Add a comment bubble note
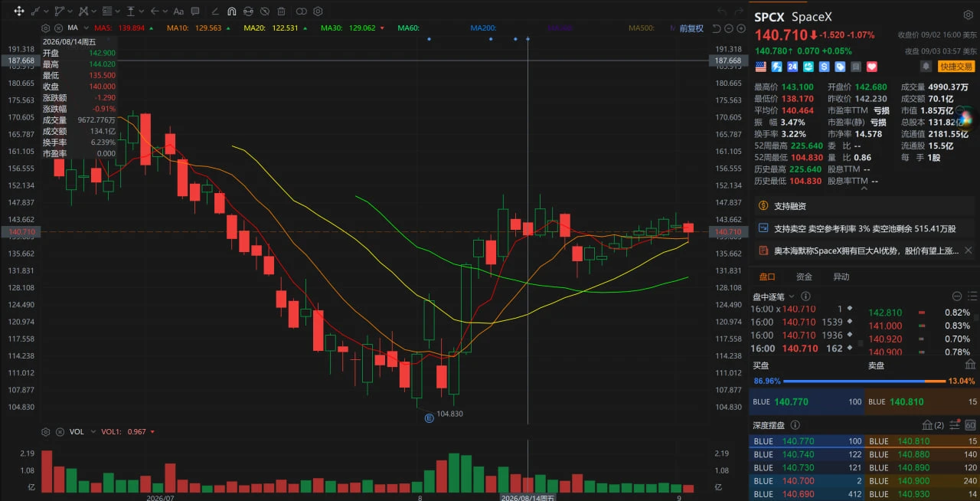 click(x=195, y=11)
